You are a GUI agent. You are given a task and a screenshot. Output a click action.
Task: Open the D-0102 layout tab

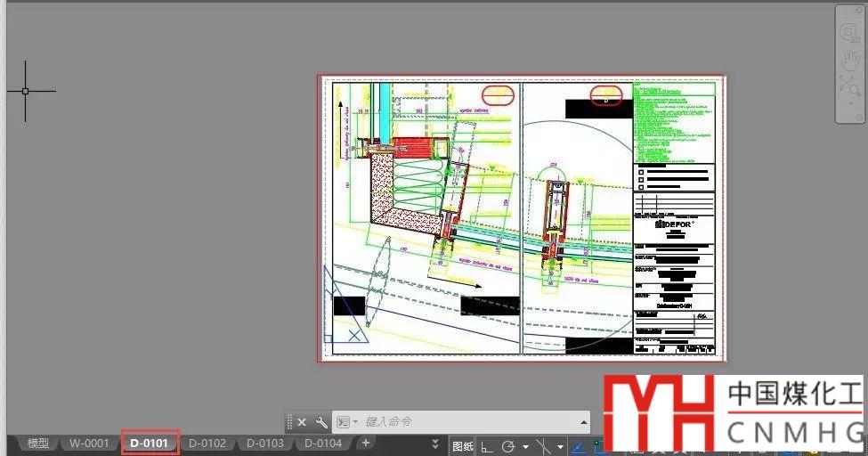tap(207, 444)
